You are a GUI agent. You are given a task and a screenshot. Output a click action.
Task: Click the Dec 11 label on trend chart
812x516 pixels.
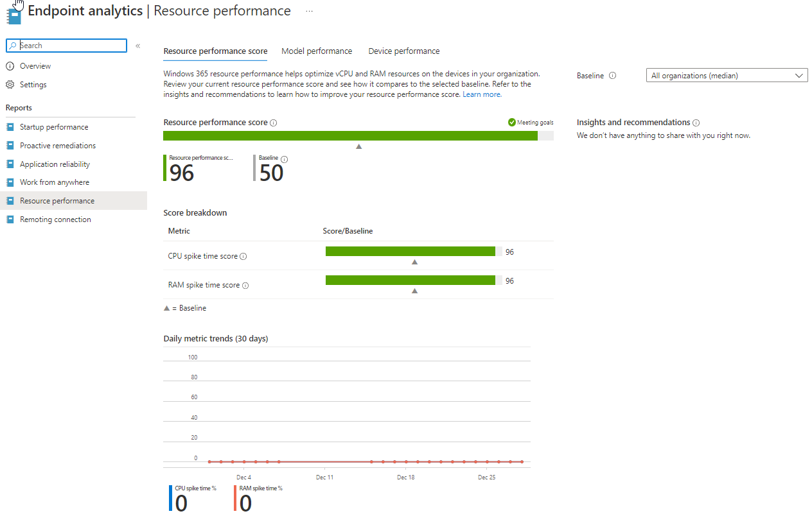point(325,477)
